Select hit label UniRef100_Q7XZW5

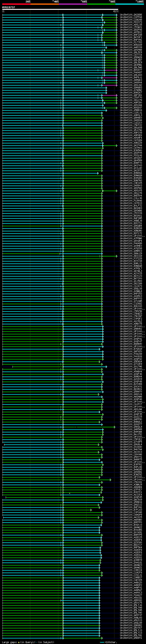(131, 301)
